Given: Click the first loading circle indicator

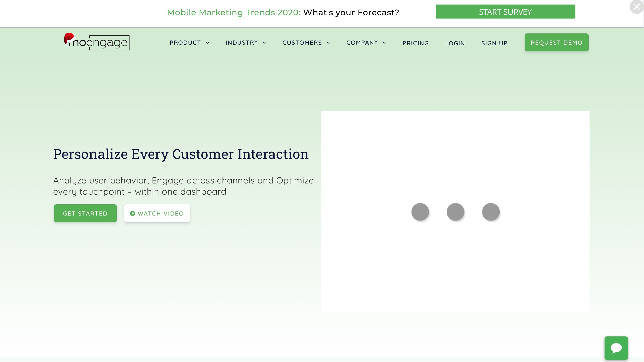Looking at the screenshot, I should (x=420, y=212).
